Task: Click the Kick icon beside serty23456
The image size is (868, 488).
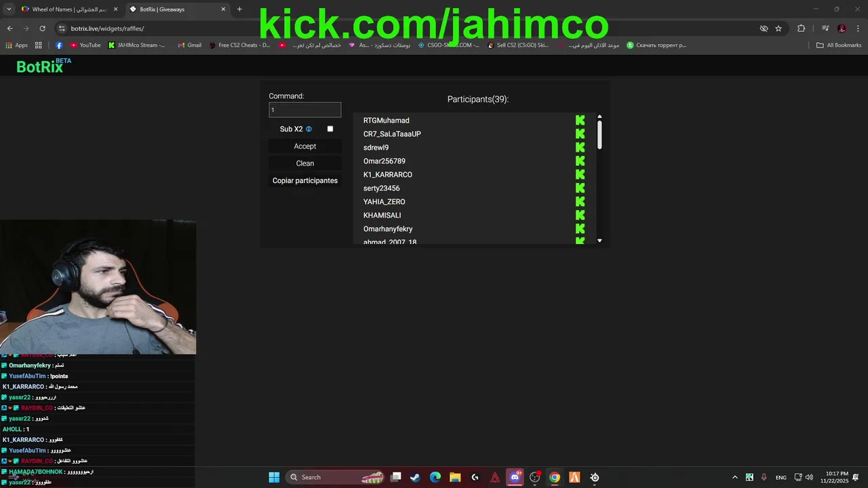Action: [x=580, y=188]
